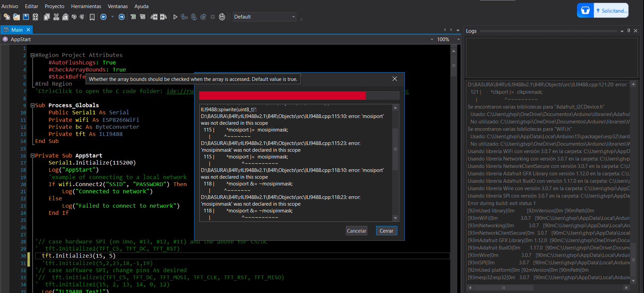Click the #CheckArrayBounds attribute line

pos(87,70)
